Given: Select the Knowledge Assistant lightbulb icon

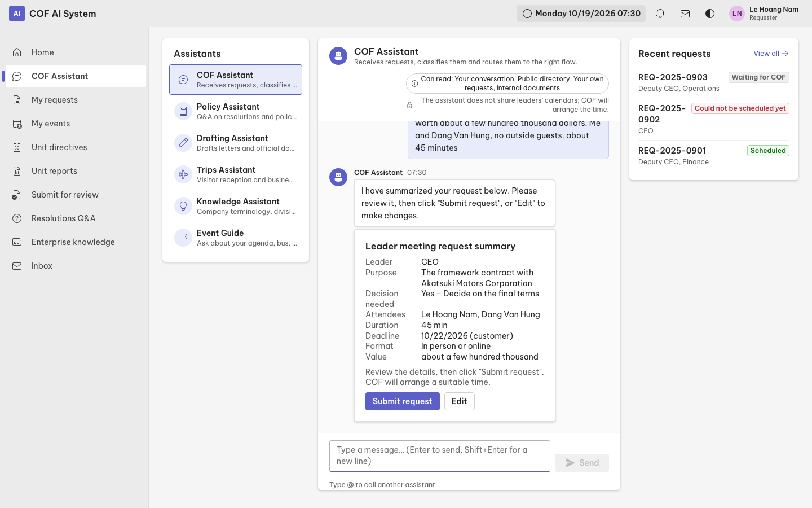Looking at the screenshot, I should tap(183, 206).
